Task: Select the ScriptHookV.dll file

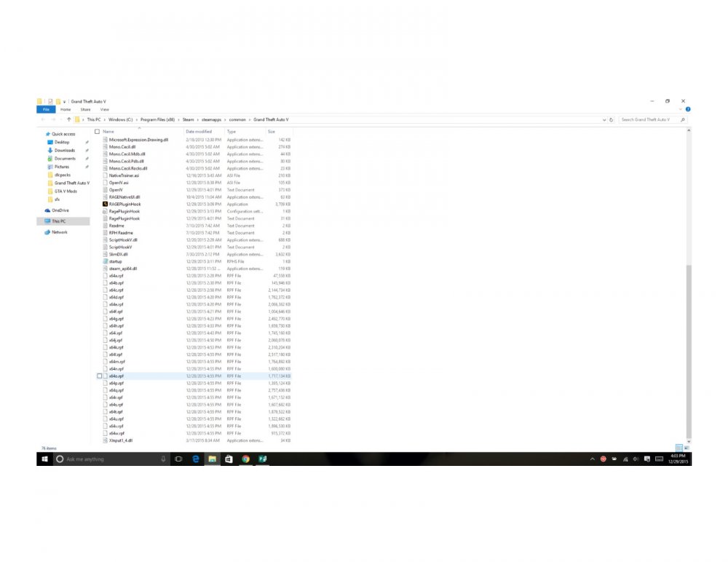Action: 122,240
